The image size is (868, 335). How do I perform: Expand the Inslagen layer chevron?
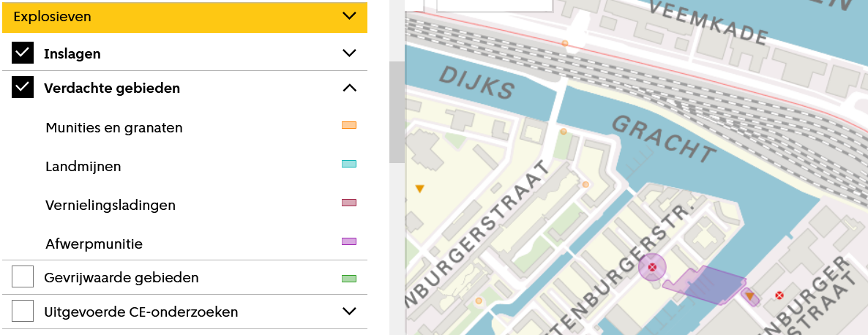point(349,53)
